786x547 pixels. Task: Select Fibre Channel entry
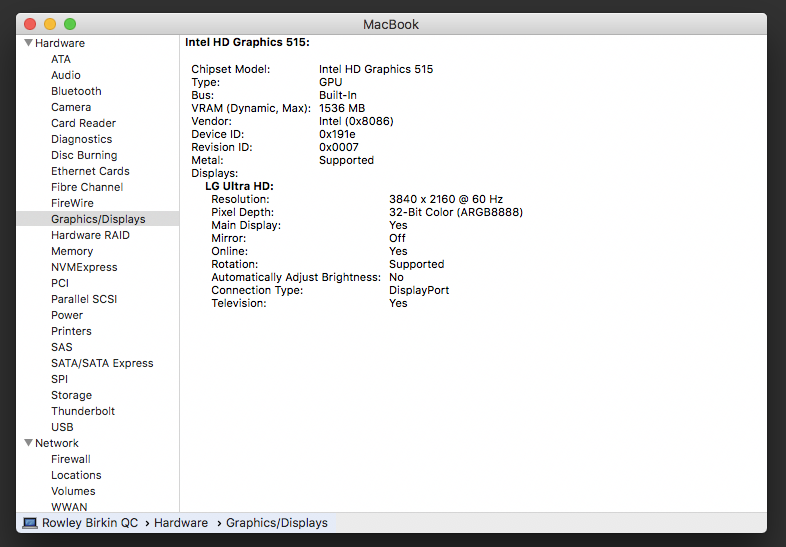click(x=87, y=187)
